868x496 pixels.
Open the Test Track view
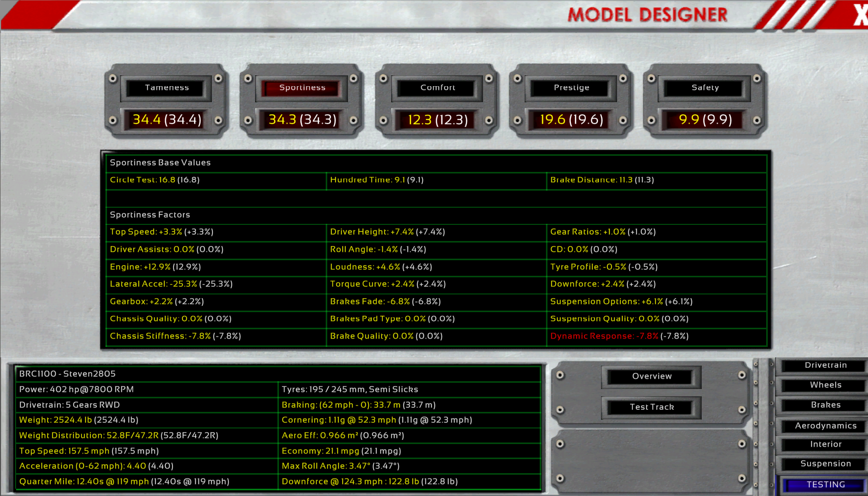coord(651,407)
